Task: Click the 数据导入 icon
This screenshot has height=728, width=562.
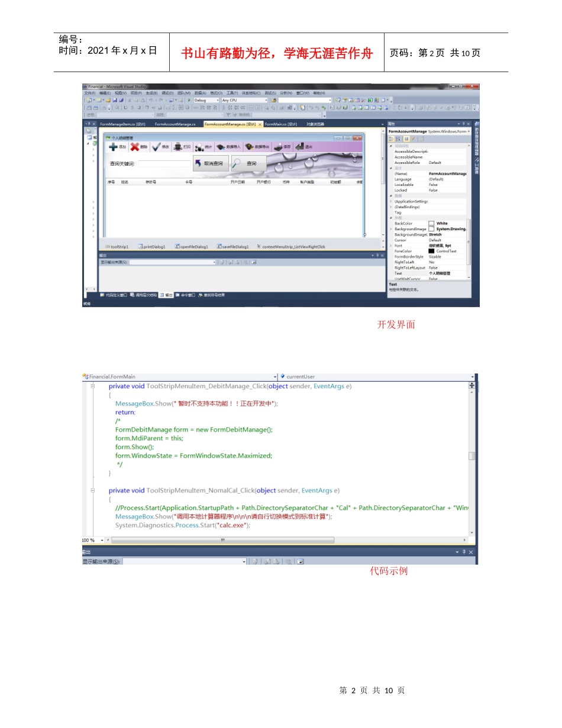Action: (x=220, y=146)
